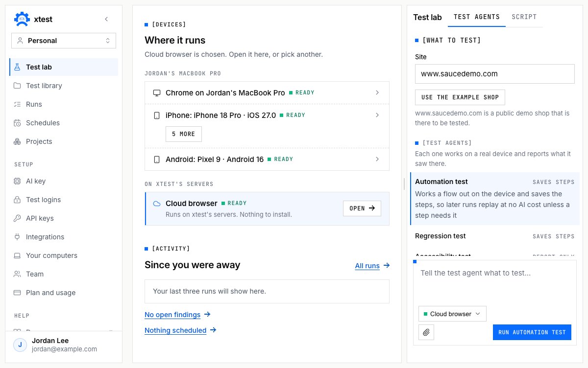Open Plan and usage card icon
The width and height of the screenshot is (588, 368).
click(17, 293)
